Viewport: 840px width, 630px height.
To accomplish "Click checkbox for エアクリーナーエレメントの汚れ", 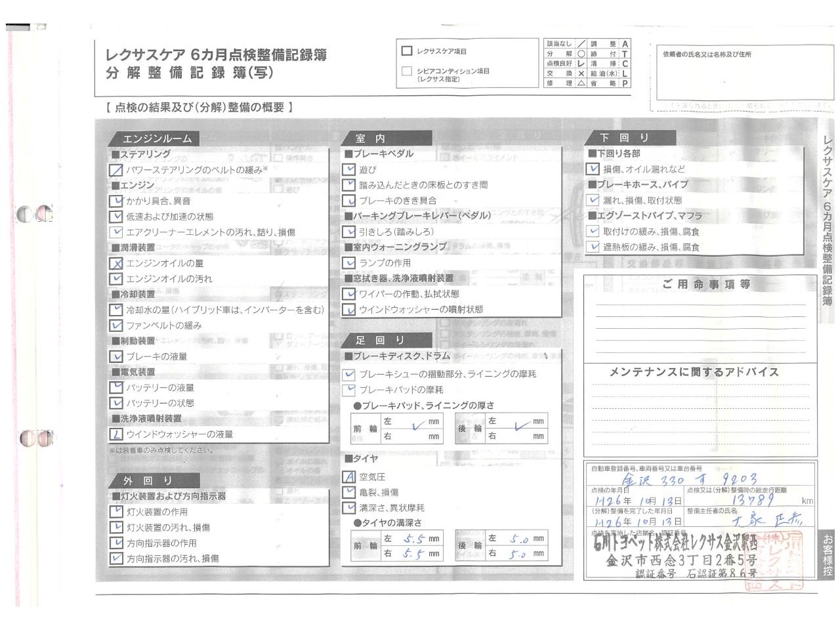I will [116, 232].
